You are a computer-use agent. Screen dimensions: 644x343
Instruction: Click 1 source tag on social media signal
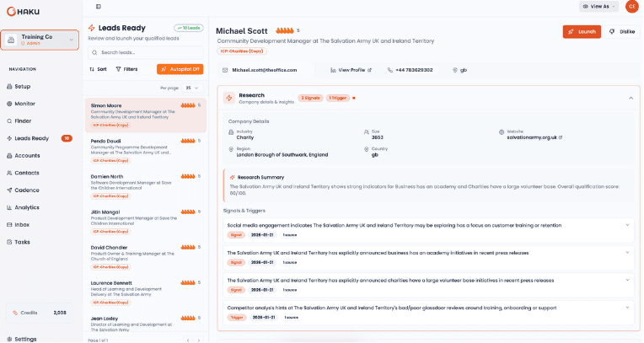tap(290, 235)
